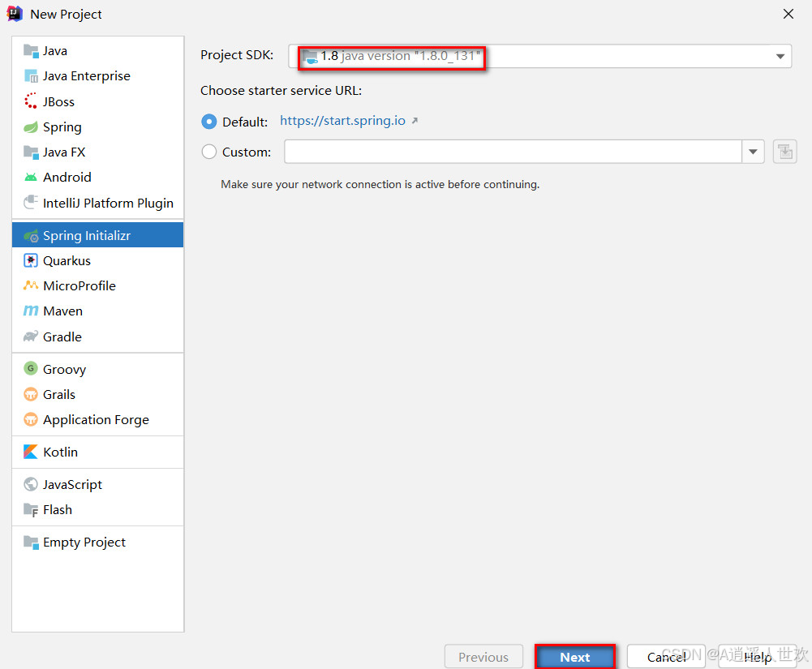This screenshot has width=812, height=669.
Task: Click the Help button
Action: 757,657
